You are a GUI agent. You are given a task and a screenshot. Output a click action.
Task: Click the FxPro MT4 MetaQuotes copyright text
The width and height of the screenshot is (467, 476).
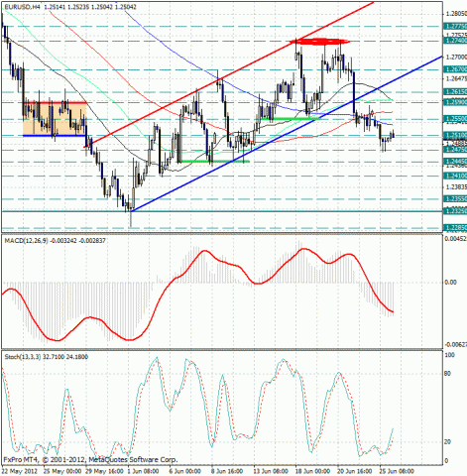pos(90,460)
